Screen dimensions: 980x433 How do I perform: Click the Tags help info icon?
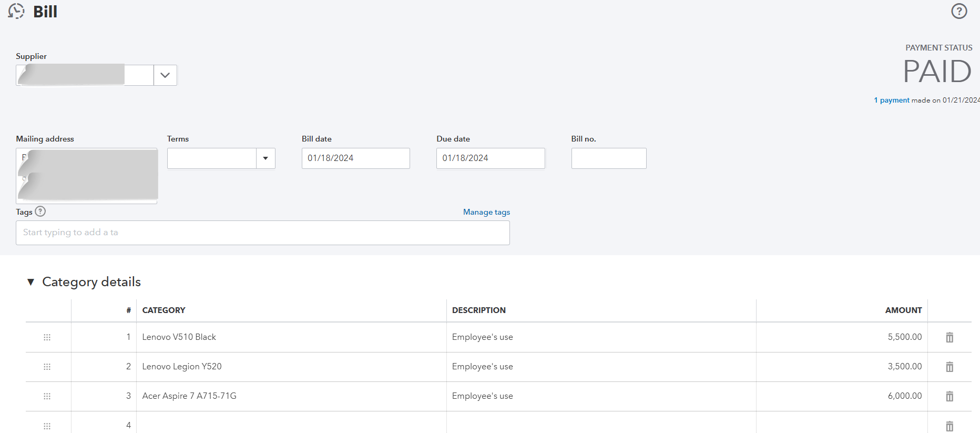pyautogui.click(x=40, y=212)
